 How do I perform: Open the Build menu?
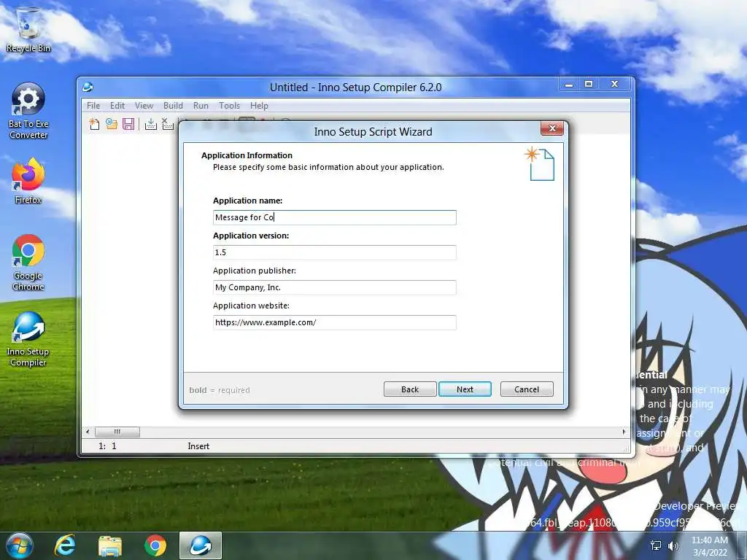(173, 105)
